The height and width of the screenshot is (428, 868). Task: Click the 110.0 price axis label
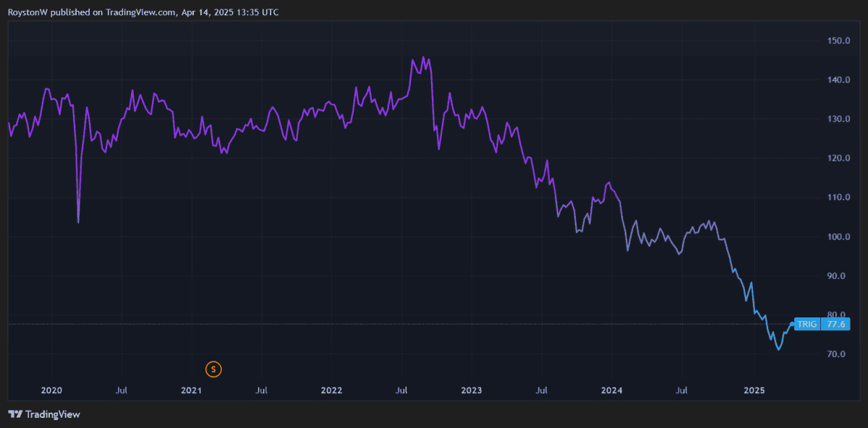tap(838, 197)
